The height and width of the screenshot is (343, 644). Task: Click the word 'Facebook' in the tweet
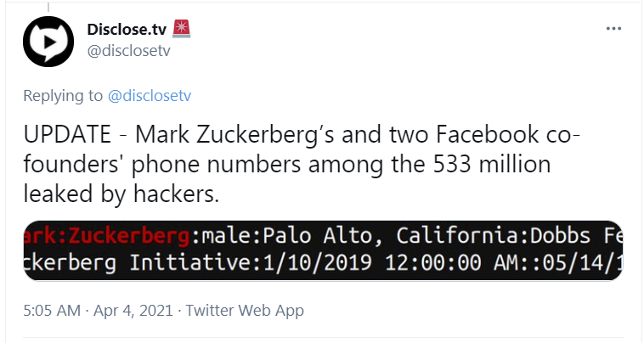tap(487, 134)
